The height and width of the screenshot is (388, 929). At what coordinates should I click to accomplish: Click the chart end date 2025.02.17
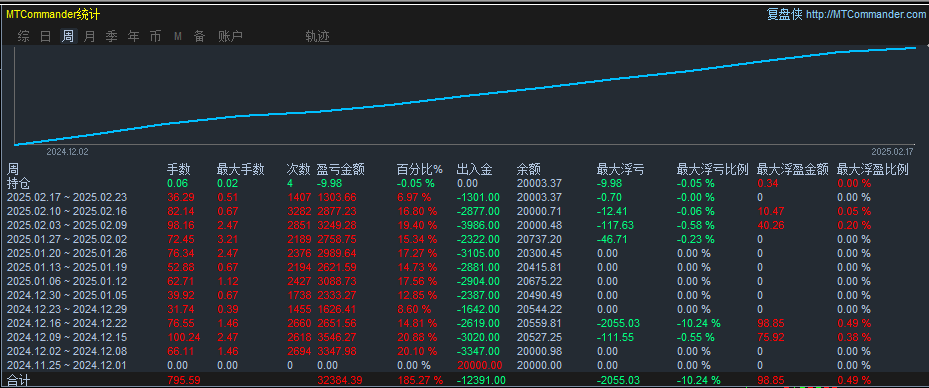pyautogui.click(x=893, y=152)
